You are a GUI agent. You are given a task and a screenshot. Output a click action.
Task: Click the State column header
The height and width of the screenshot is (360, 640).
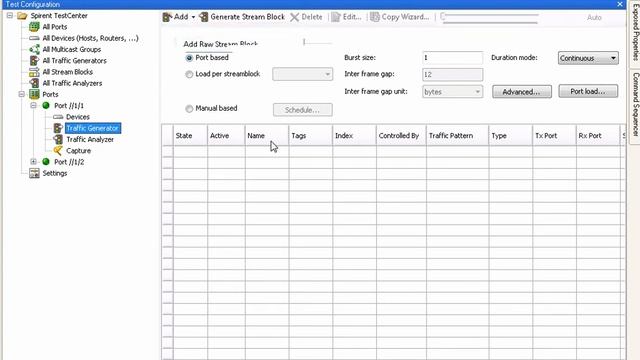(190, 136)
